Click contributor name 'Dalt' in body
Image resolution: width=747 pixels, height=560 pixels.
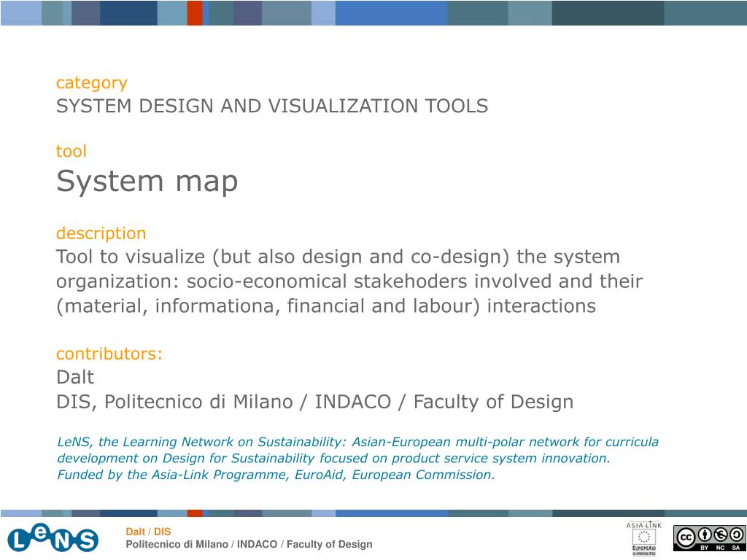tap(75, 377)
